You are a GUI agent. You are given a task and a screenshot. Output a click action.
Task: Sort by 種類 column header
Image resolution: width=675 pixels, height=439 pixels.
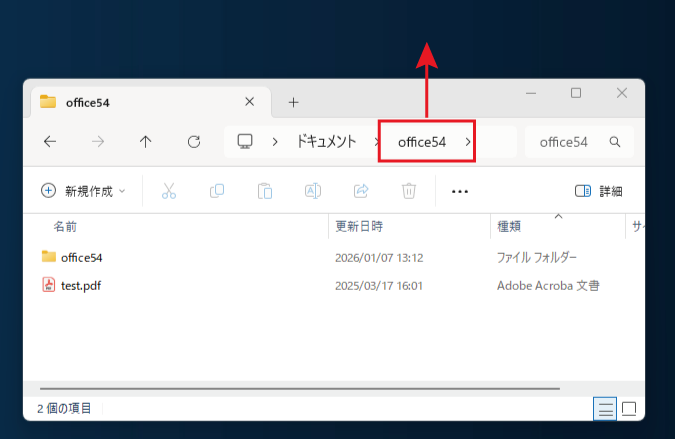tap(509, 226)
